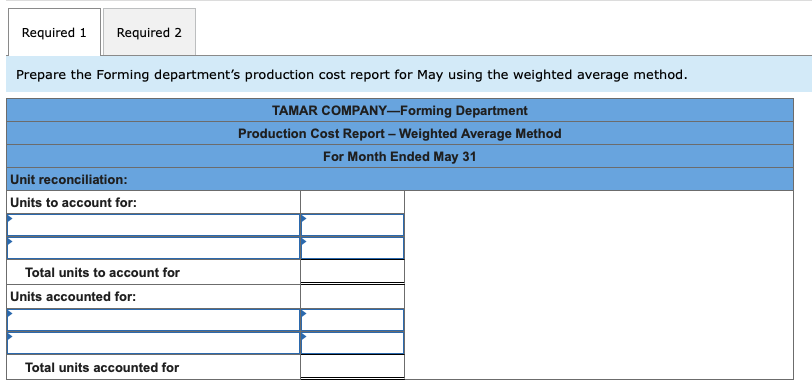
Task: Click the 'Unit reconciliation:' heading
Action: [69, 180]
